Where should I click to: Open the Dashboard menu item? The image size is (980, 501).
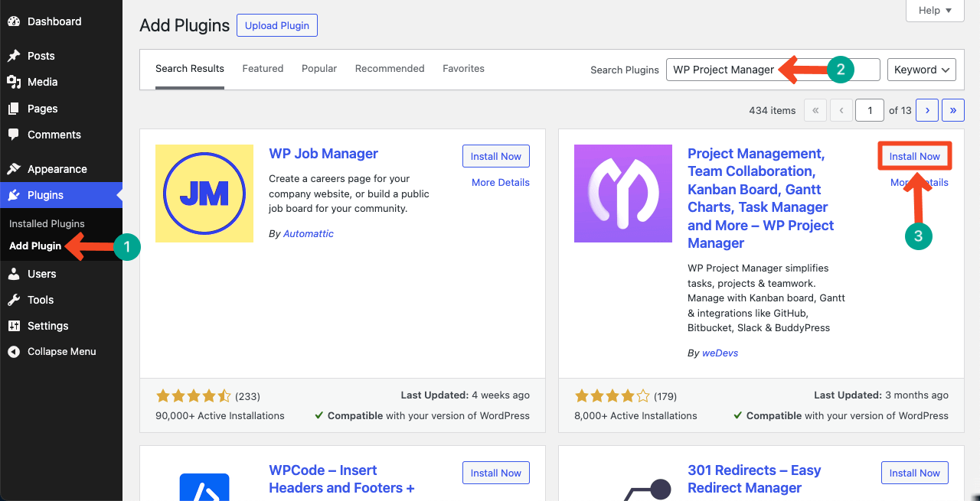61,21
